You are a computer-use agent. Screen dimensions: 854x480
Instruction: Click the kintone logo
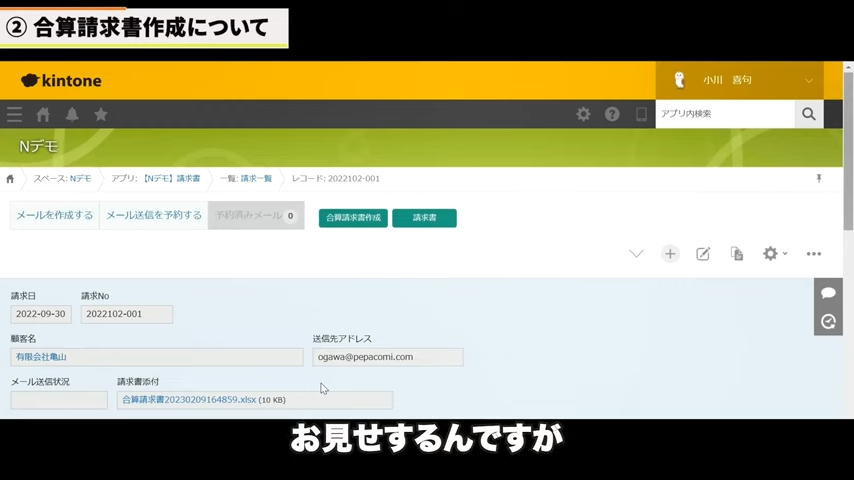tap(61, 81)
